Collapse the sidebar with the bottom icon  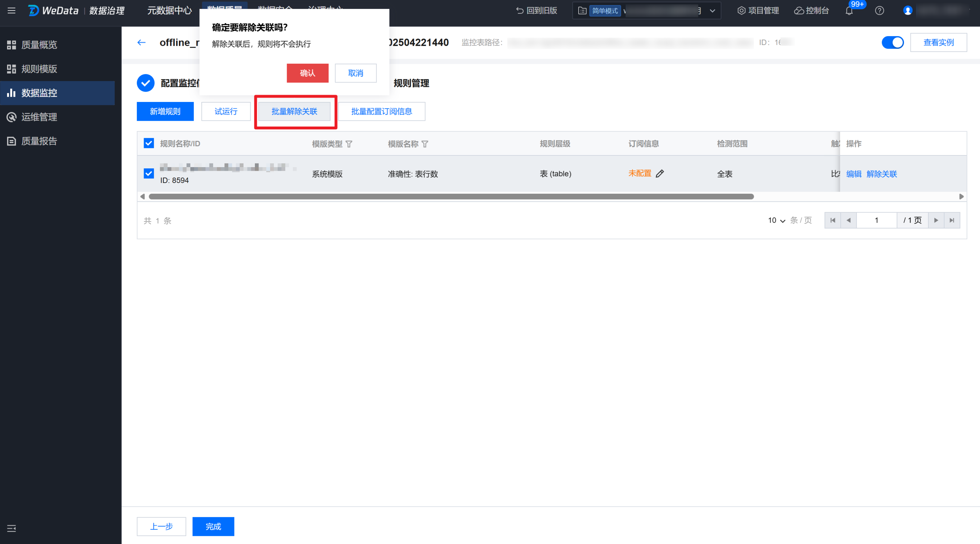[x=11, y=528]
